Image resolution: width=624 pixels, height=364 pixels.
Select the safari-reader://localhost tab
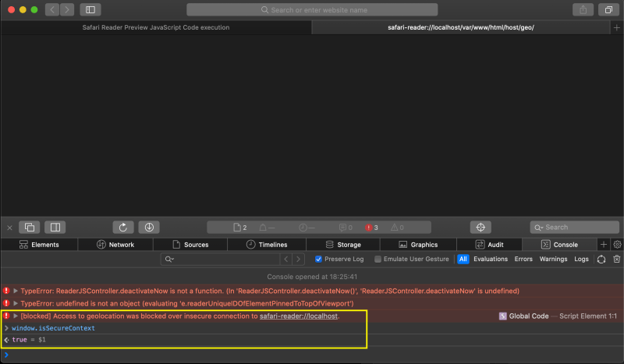[461, 27]
